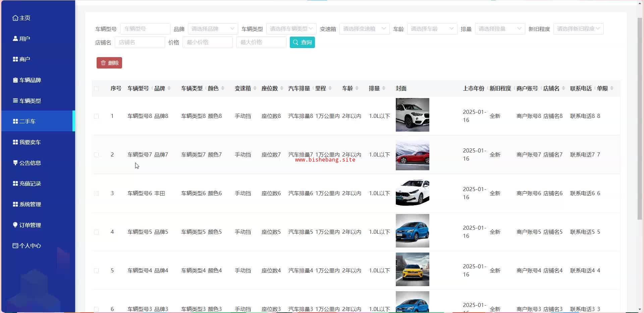The height and width of the screenshot is (313, 644).
Task: Click the lightbulb icon beside 订单管理
Action: point(15,225)
